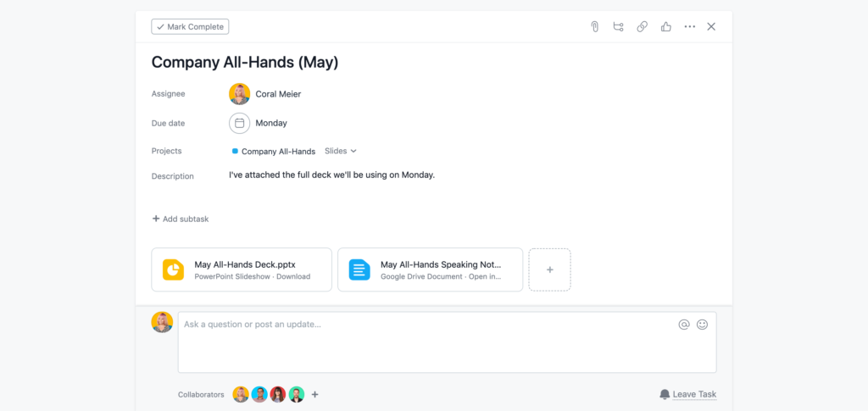
Task: Open the subtasks icon in the header
Action: tap(618, 26)
